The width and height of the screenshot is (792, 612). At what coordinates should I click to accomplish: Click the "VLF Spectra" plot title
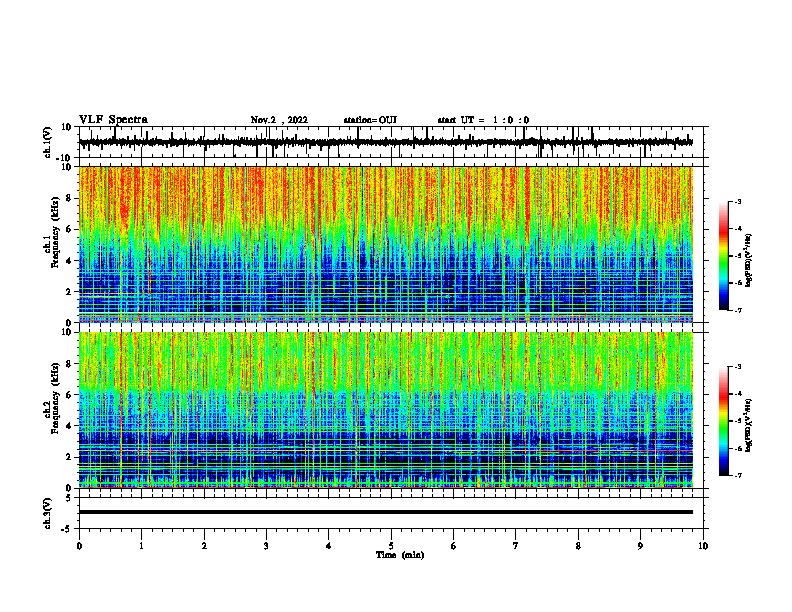coord(113,120)
